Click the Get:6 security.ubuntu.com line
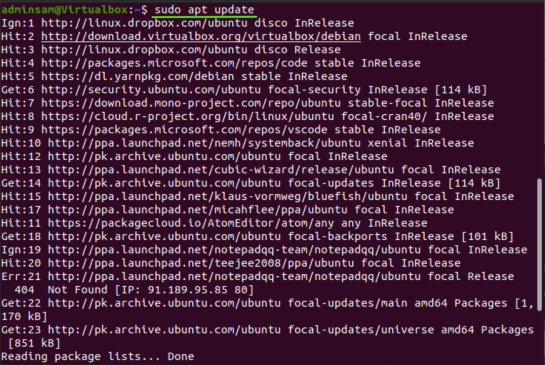 (244, 90)
